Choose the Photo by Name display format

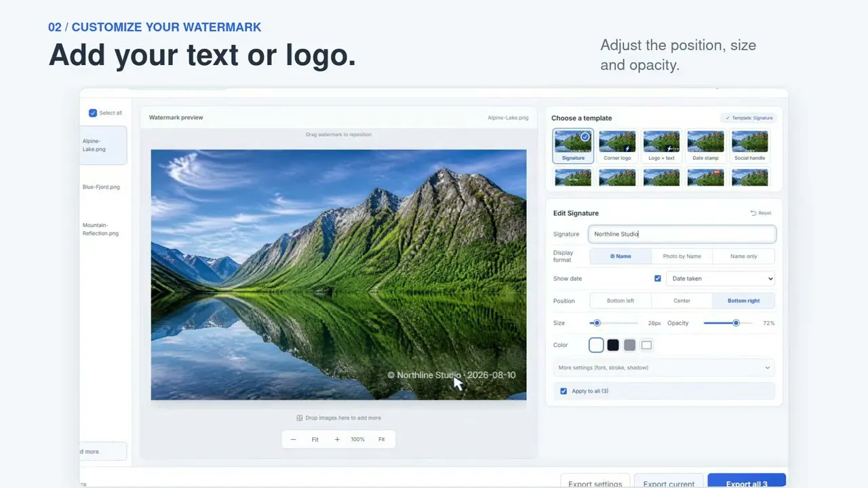682,256
